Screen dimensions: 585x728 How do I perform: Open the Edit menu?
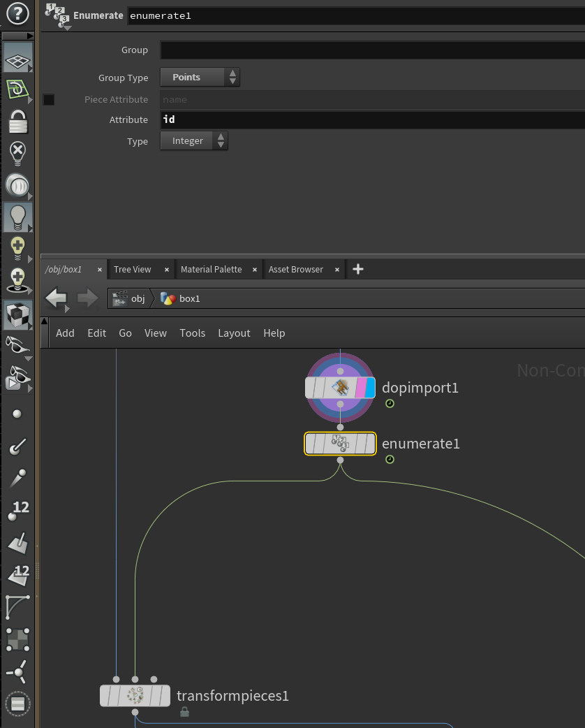(x=96, y=333)
